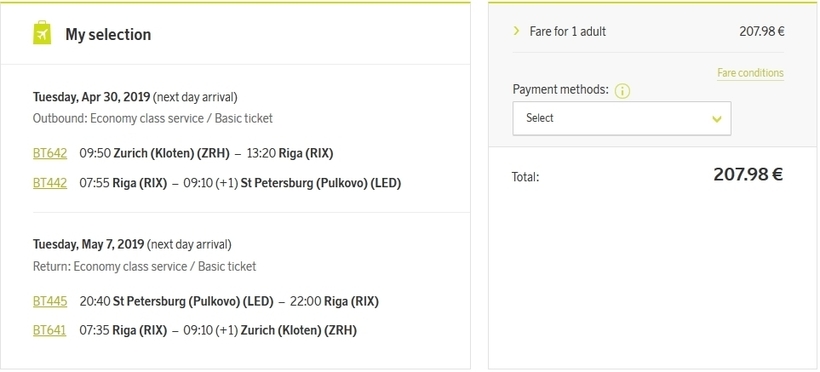Click the Tuesday, Apr 30, 2019 outbound date
The image size is (820, 372).
click(x=92, y=97)
